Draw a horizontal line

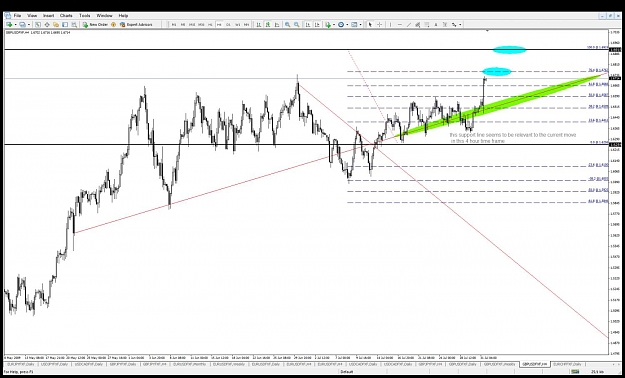(400, 25)
